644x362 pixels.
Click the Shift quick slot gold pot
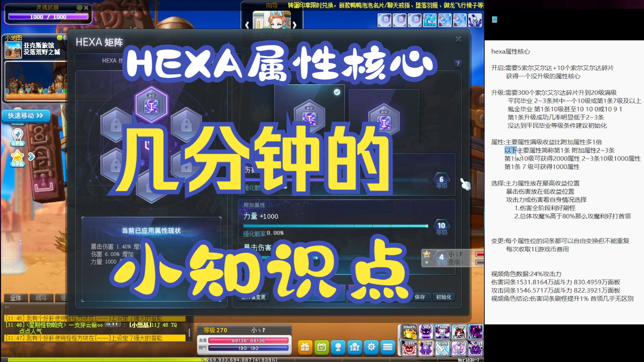tap(409, 332)
